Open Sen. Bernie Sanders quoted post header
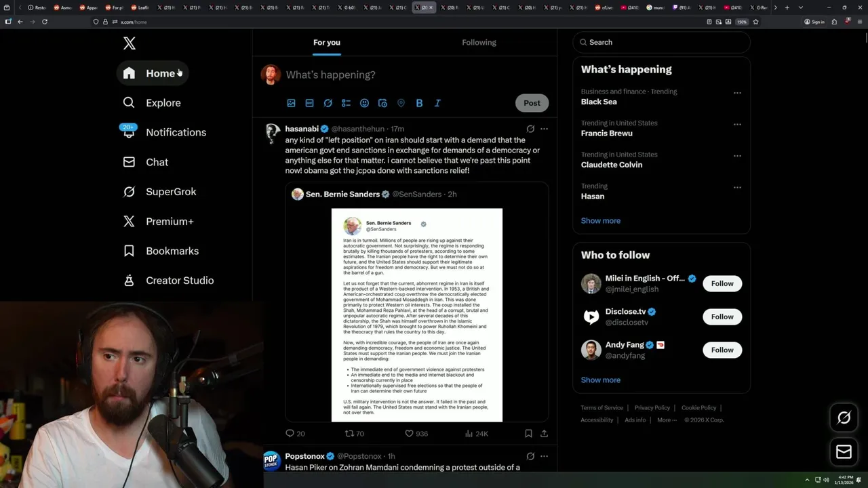This screenshot has height=488, width=868. click(x=374, y=194)
